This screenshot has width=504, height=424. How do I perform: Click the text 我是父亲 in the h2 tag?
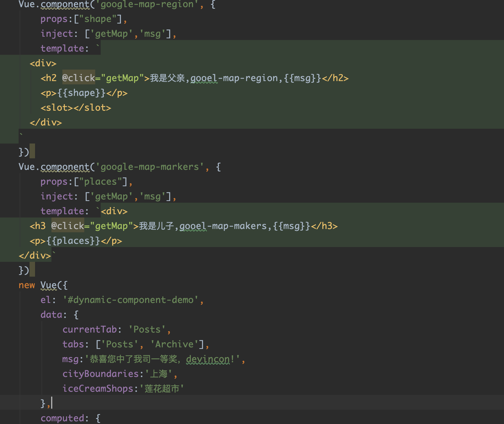coord(167,78)
